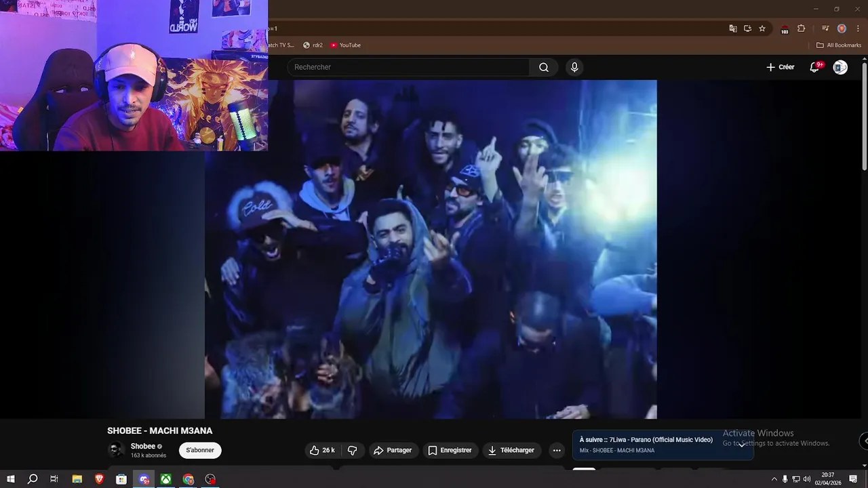This screenshot has height=488, width=868.
Task: Expand the À suivre playlist panel chevron
Action: [x=742, y=445]
